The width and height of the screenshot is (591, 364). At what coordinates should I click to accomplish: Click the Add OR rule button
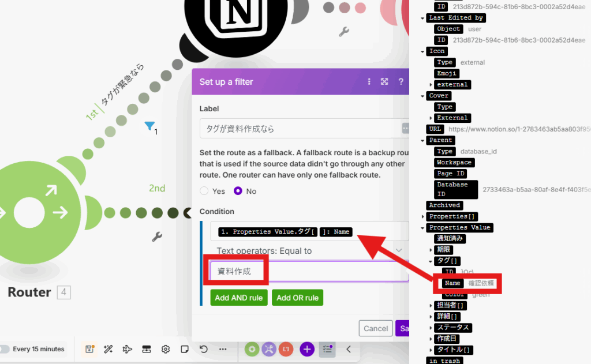click(x=297, y=298)
